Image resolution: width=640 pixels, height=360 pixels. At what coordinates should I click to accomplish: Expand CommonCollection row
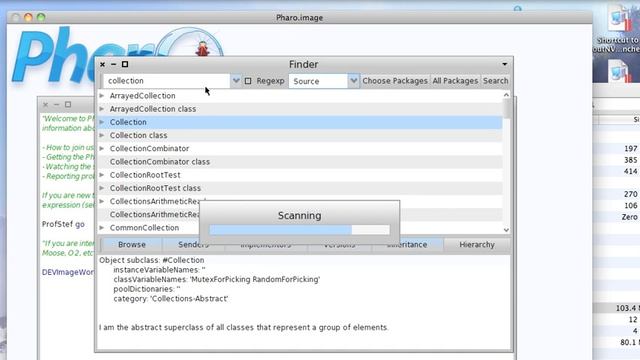pyautogui.click(x=102, y=227)
